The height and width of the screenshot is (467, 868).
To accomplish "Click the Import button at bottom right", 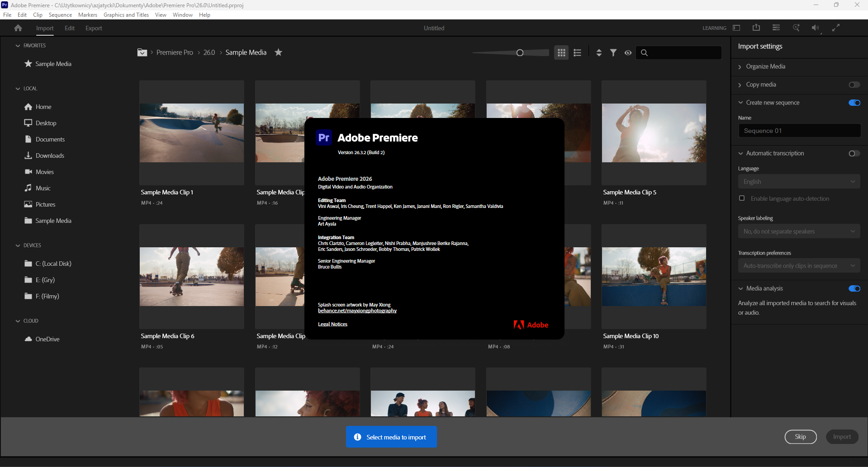I will [842, 437].
